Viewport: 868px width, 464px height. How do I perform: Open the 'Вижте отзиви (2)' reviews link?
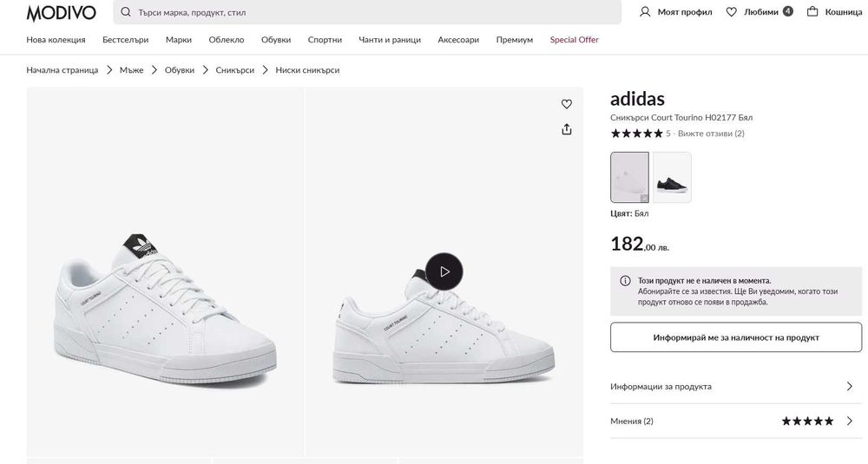point(711,134)
